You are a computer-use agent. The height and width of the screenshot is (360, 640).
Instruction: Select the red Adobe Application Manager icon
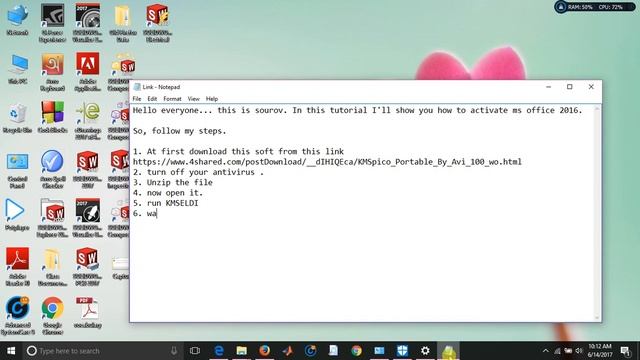[x=87, y=71]
